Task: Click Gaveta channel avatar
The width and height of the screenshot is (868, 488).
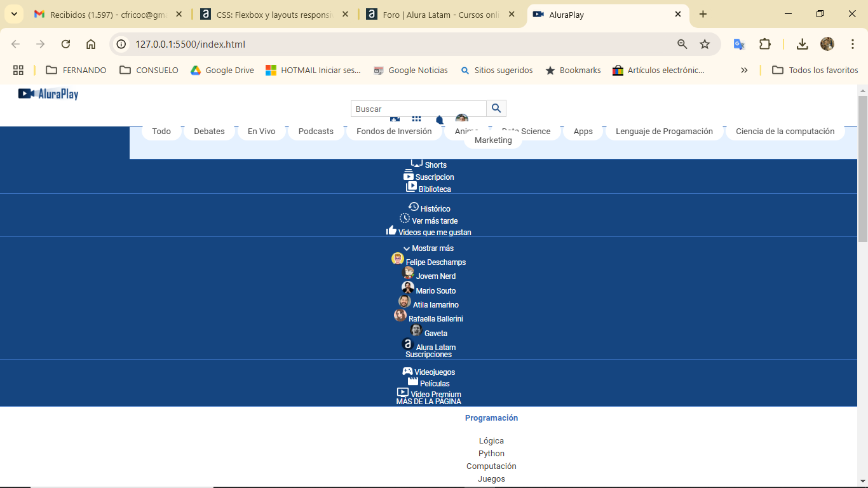Action: tap(416, 330)
